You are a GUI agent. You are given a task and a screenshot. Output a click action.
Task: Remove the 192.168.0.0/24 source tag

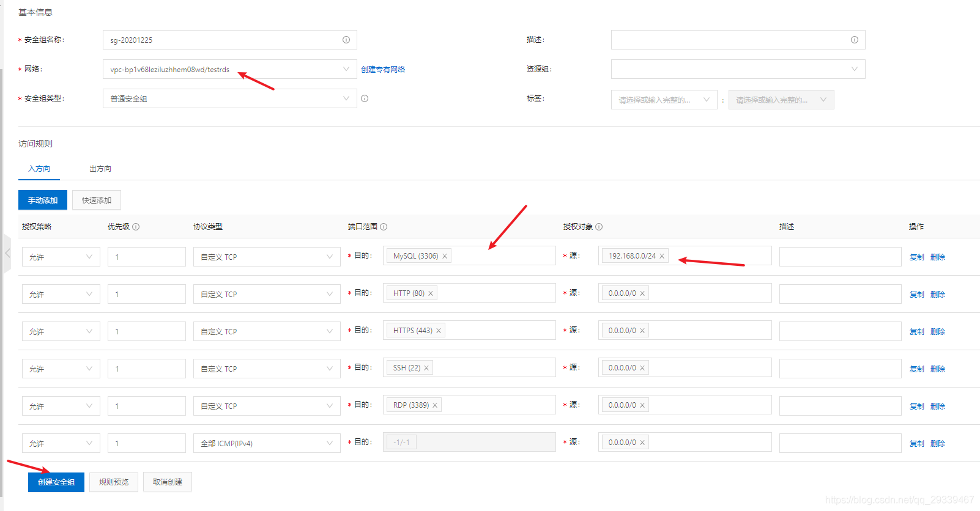[662, 256]
